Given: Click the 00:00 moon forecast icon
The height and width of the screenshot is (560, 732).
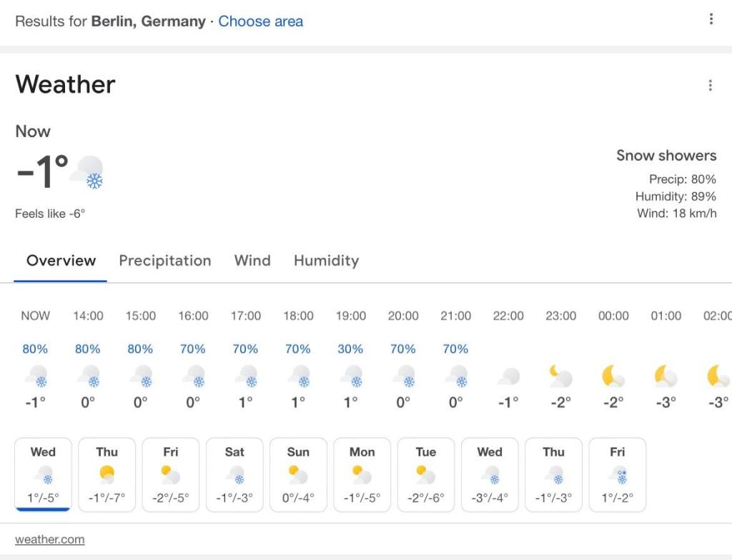Looking at the screenshot, I should click(x=613, y=376).
